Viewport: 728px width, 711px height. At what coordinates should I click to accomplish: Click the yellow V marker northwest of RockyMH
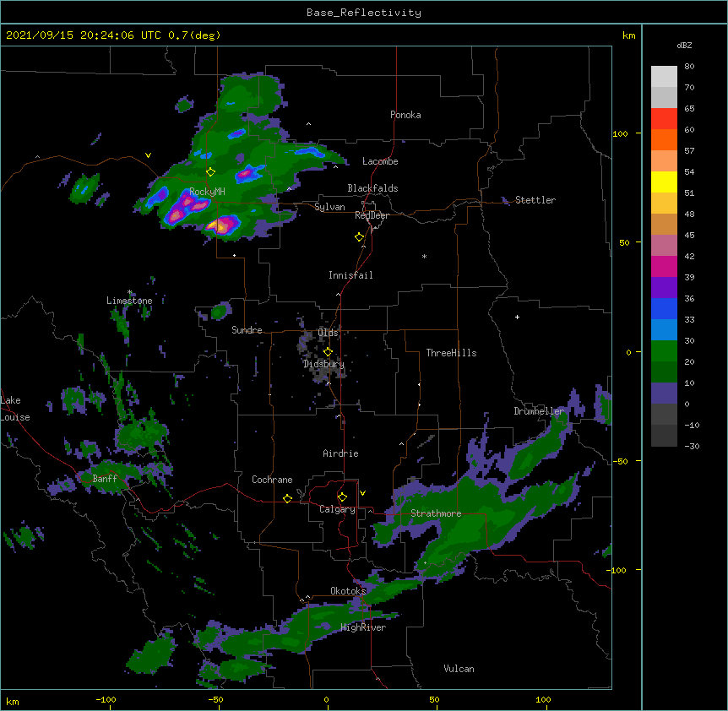[x=148, y=155]
